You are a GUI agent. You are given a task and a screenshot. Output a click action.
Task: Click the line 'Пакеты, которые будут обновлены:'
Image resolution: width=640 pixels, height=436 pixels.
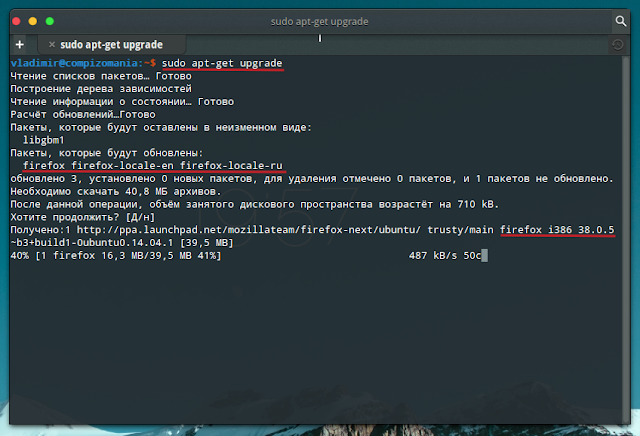(x=107, y=153)
